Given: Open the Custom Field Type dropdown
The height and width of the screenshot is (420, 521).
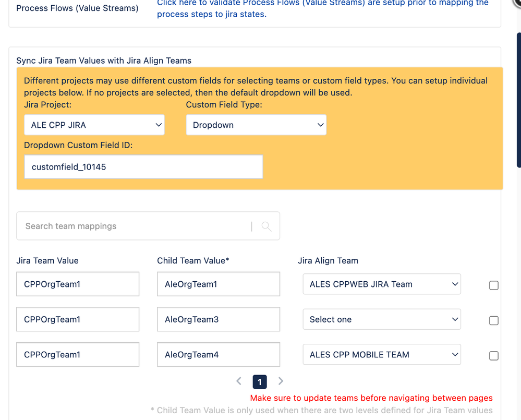Looking at the screenshot, I should 256,125.
